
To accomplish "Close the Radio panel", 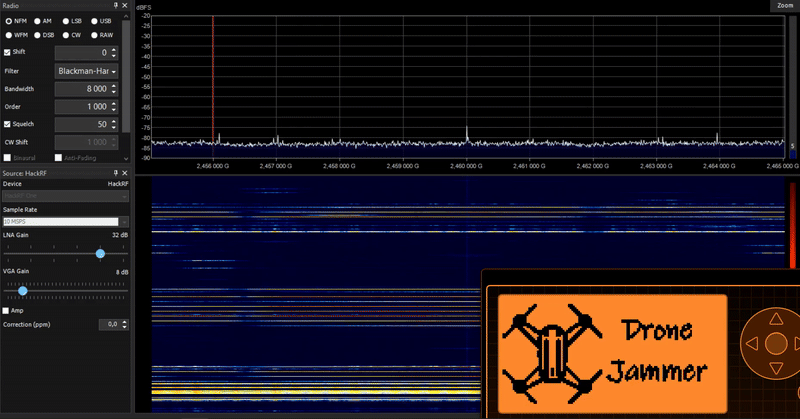I will (124, 5).
